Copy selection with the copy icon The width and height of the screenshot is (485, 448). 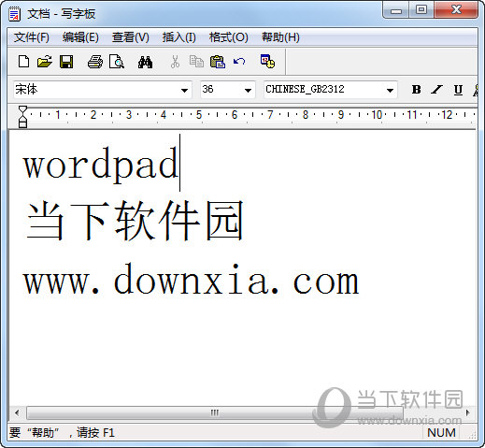[x=196, y=62]
